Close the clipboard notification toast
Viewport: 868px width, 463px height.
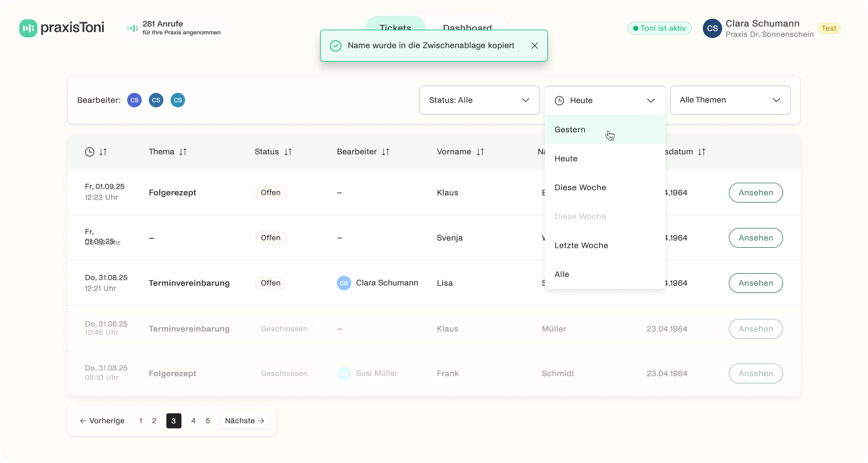(534, 46)
